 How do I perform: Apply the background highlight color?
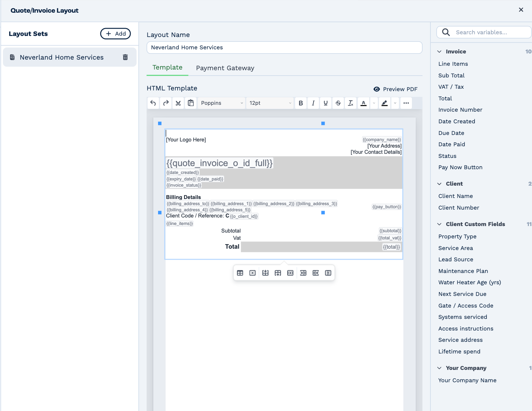point(385,103)
